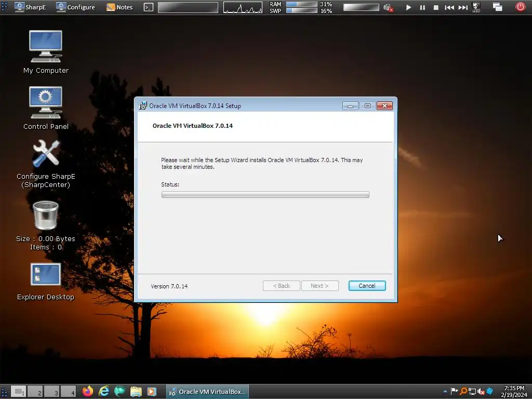Open Firefox from the taskbar

tap(88, 391)
